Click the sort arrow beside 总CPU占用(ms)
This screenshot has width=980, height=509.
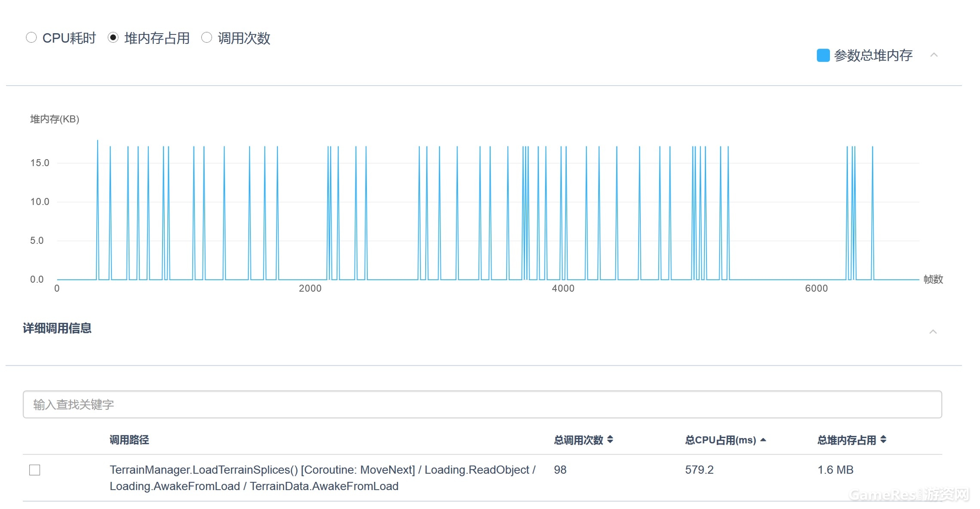click(763, 440)
